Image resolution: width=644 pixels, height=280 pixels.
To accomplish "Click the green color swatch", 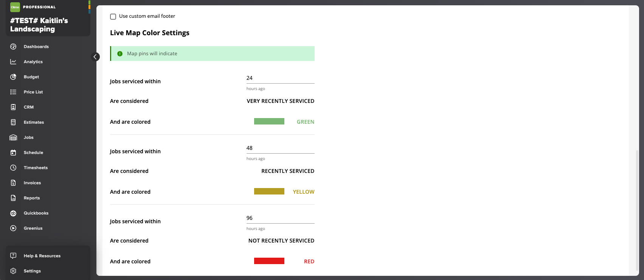I will click(269, 121).
